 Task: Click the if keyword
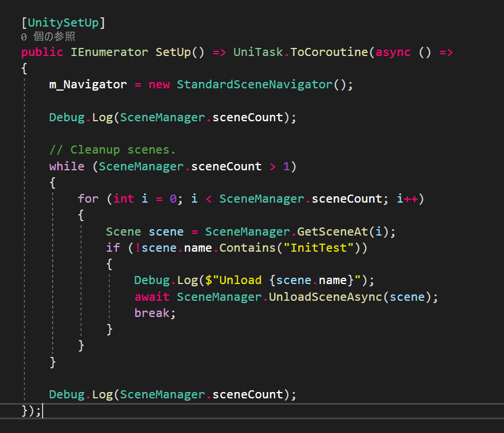113,248
